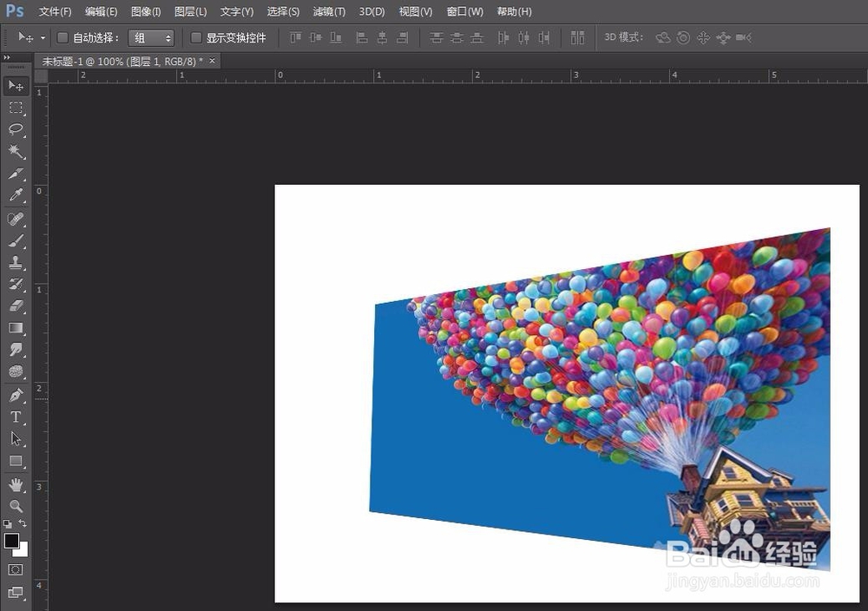Image resolution: width=868 pixels, height=611 pixels.
Task: Select the History Brush tool
Action: (16, 285)
